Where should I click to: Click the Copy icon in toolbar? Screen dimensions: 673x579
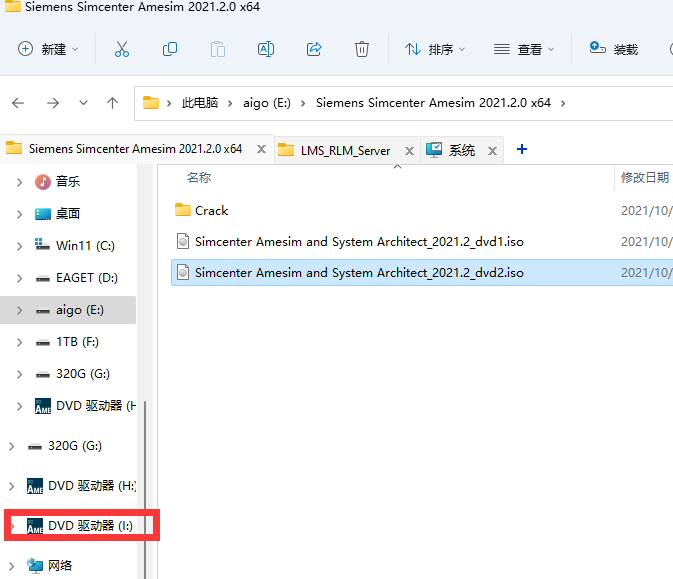(x=170, y=49)
